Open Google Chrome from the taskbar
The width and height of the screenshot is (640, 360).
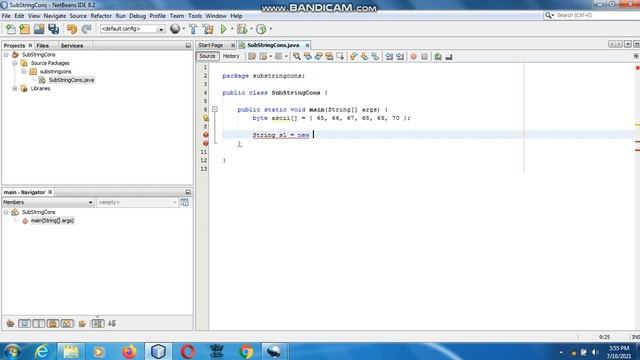pos(246,351)
